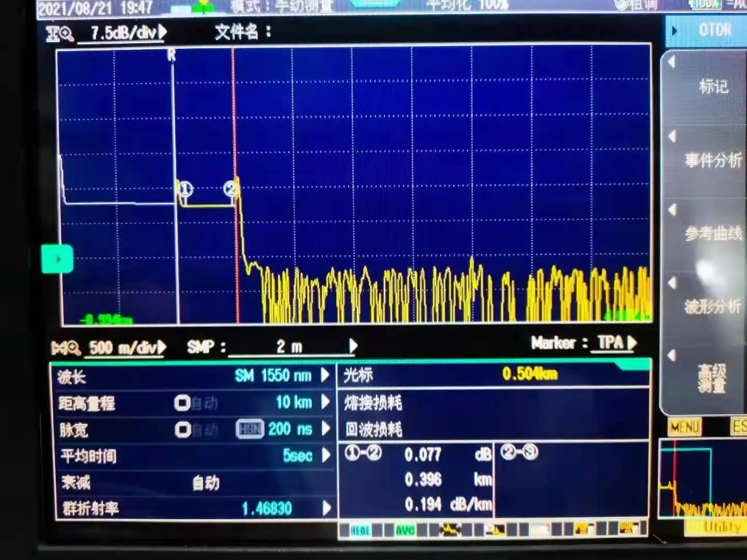The height and width of the screenshot is (560, 747).
Task: Tap marker 2 on the trace
Action: point(230,189)
